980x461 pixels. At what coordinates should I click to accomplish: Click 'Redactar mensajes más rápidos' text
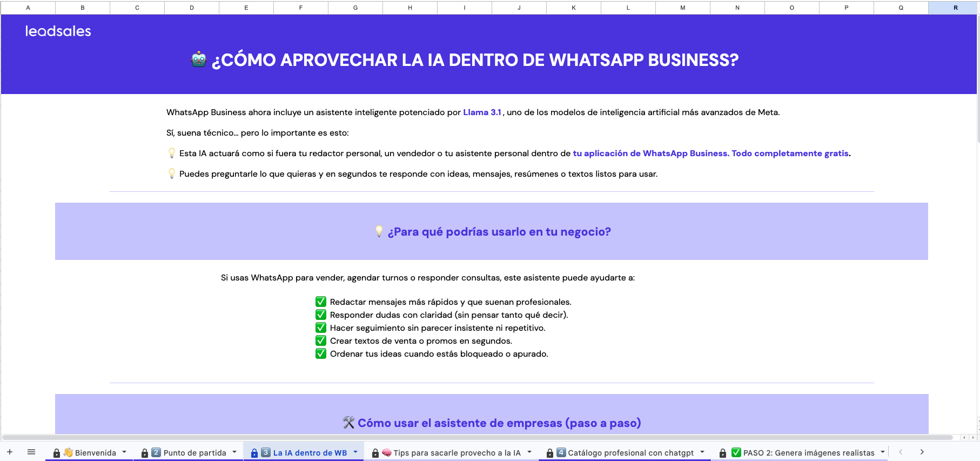click(451, 302)
